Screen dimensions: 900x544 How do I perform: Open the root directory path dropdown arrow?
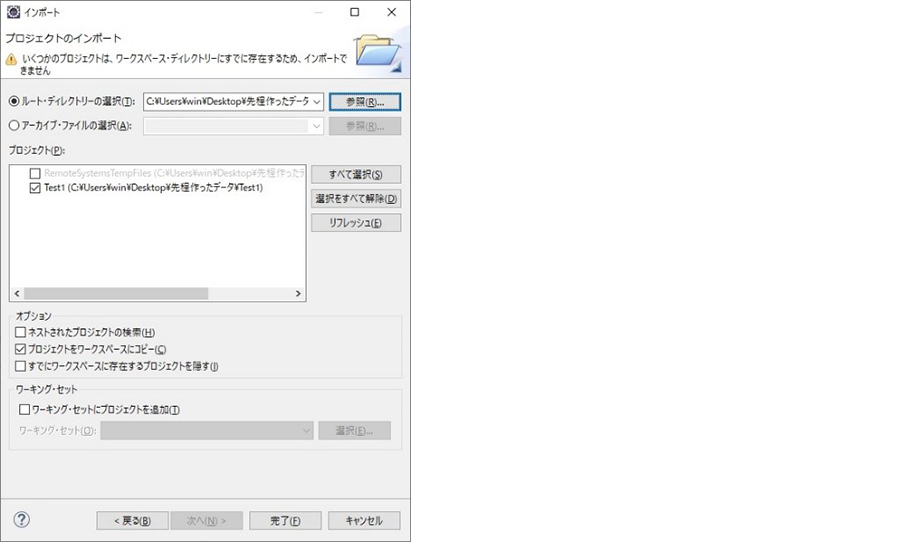point(317,102)
